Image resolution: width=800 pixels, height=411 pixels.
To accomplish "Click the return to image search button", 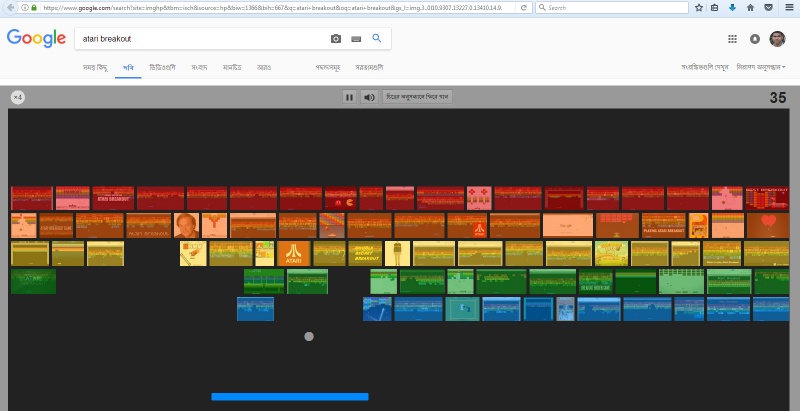I will [417, 97].
